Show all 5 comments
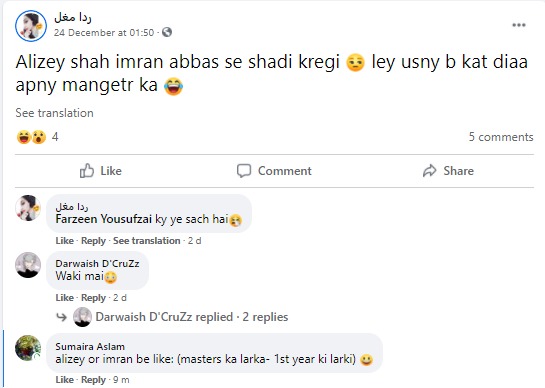The width and height of the screenshot is (545, 388). (501, 137)
